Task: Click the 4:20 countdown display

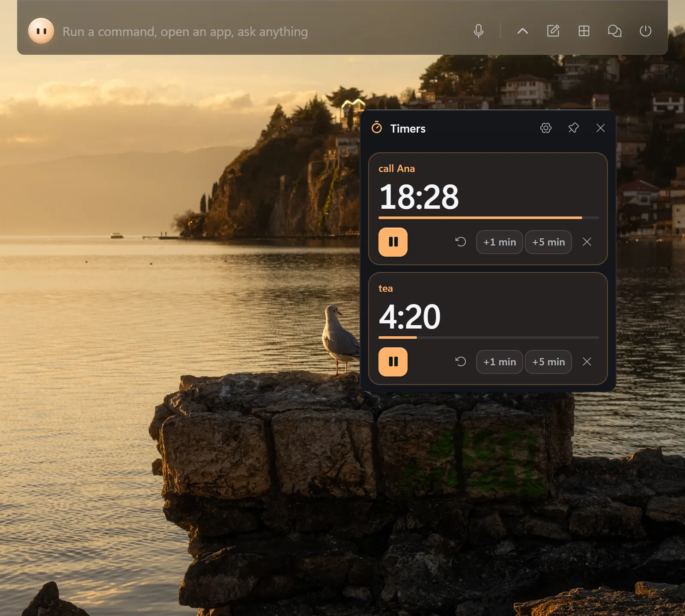Action: coord(410,317)
